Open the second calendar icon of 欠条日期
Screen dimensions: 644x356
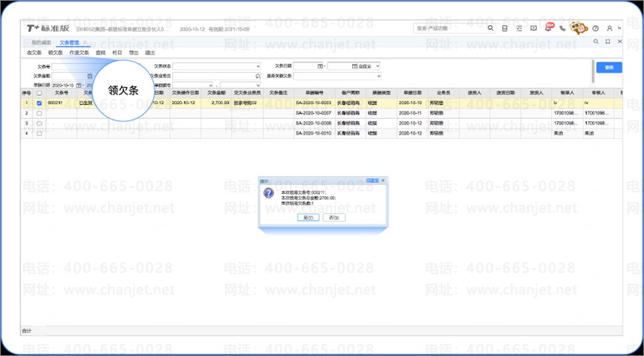tap(354, 65)
